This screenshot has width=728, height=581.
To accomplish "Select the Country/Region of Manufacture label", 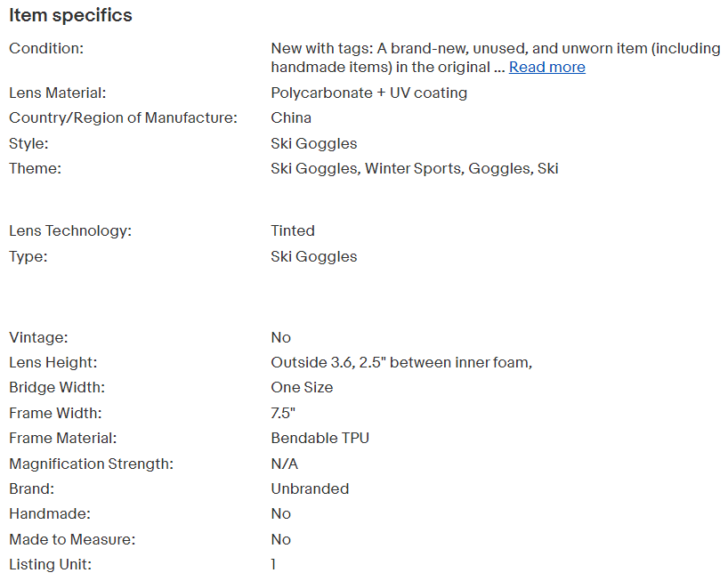I will tap(123, 117).
